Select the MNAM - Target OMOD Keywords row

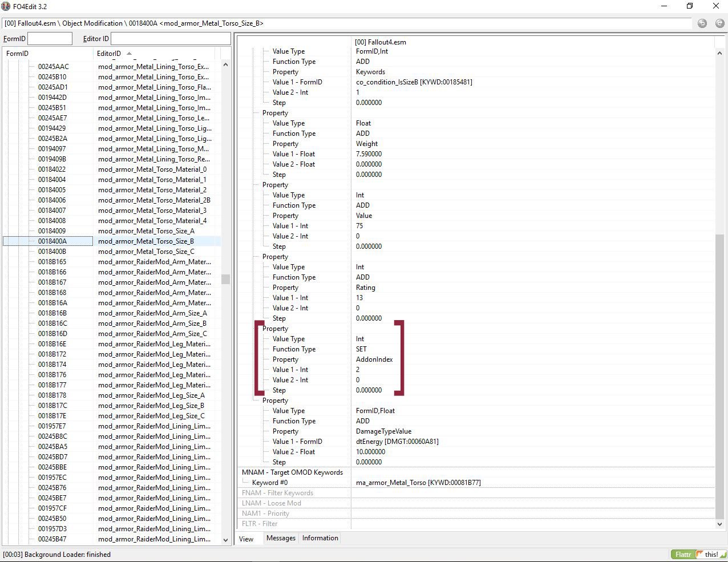click(x=292, y=472)
